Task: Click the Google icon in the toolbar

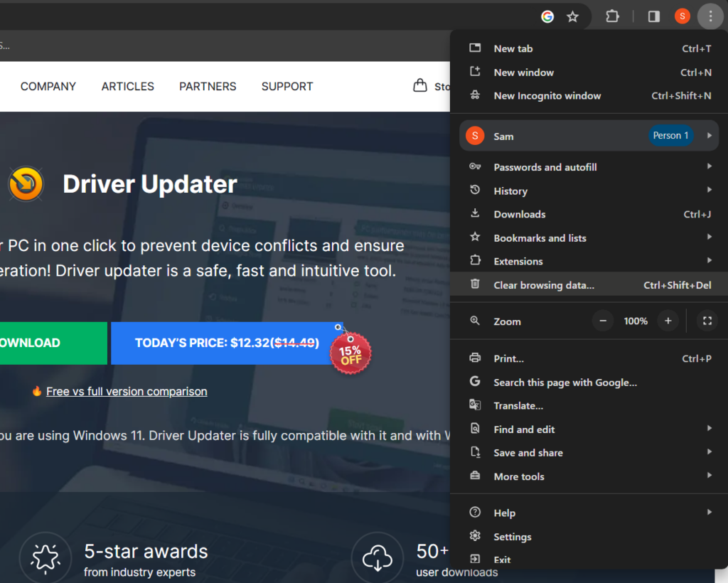Action: (x=547, y=16)
